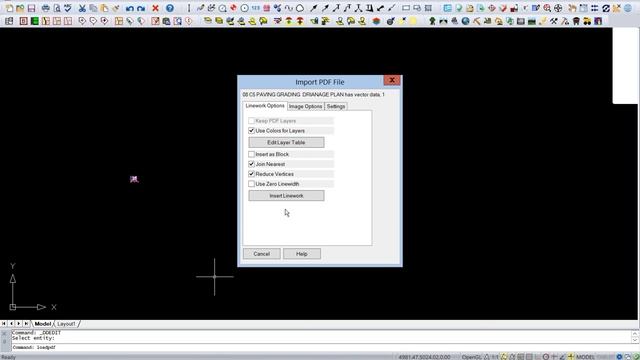
Task: Open the Settings tab in the dialog
Action: (336, 106)
